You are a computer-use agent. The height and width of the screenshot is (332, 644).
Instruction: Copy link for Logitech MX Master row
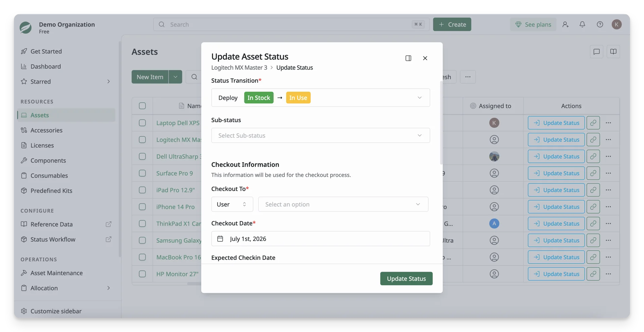[593, 140]
